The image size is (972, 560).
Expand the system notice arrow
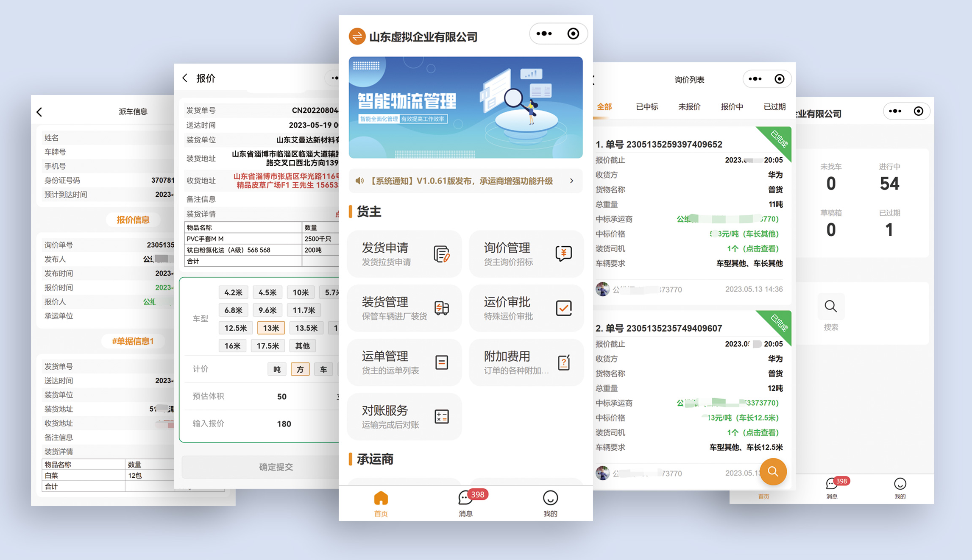pos(571,181)
